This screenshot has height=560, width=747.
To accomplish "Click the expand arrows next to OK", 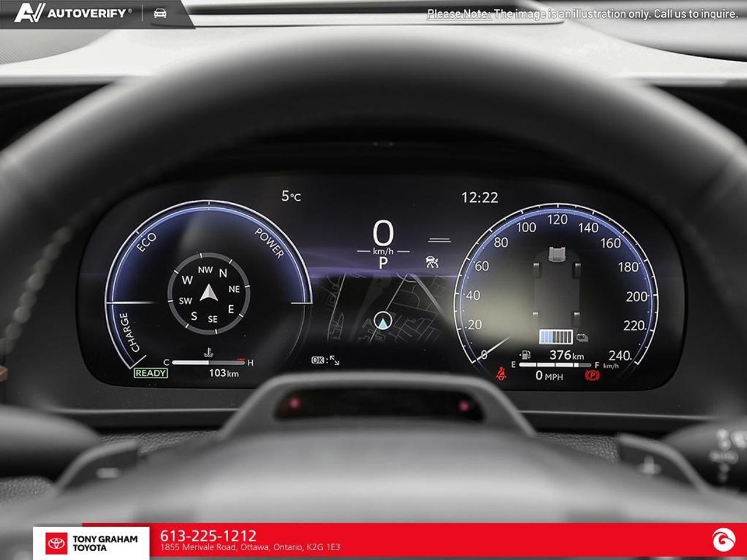I will pos(334,360).
